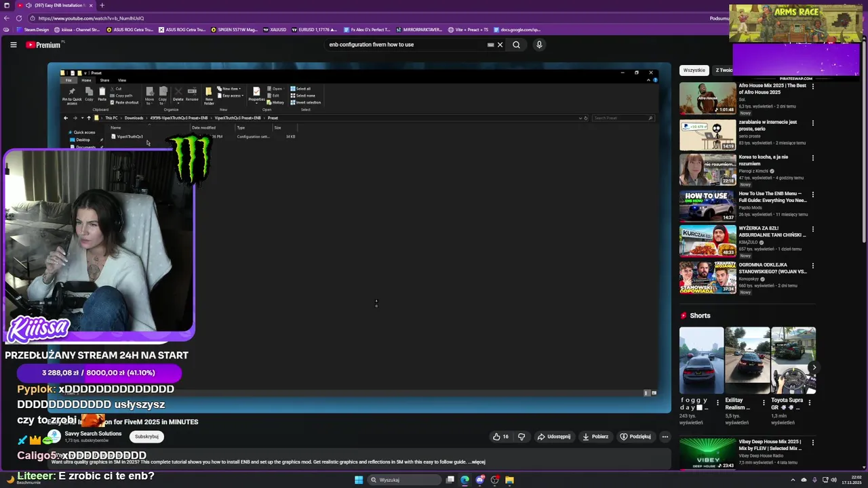Click the YouTube Premium logo
The image size is (868, 488).
43,45
